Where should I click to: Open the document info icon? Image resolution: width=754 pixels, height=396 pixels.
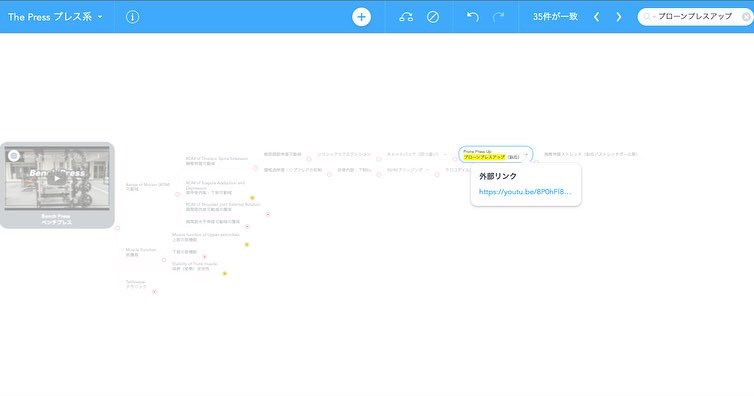coord(132,17)
